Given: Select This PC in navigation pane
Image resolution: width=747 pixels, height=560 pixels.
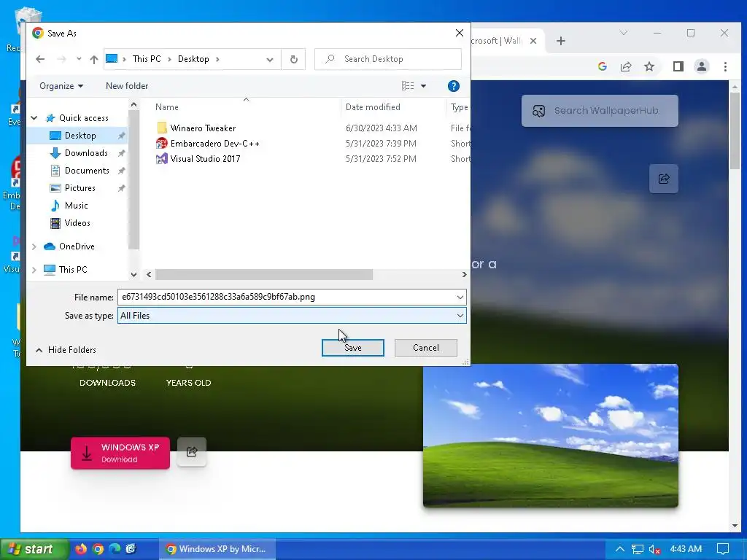Looking at the screenshot, I should [x=72, y=270].
